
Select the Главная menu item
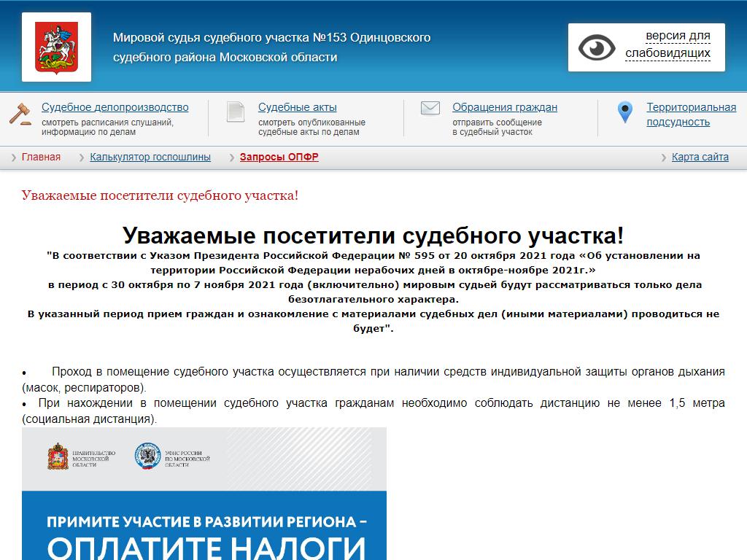pos(41,157)
